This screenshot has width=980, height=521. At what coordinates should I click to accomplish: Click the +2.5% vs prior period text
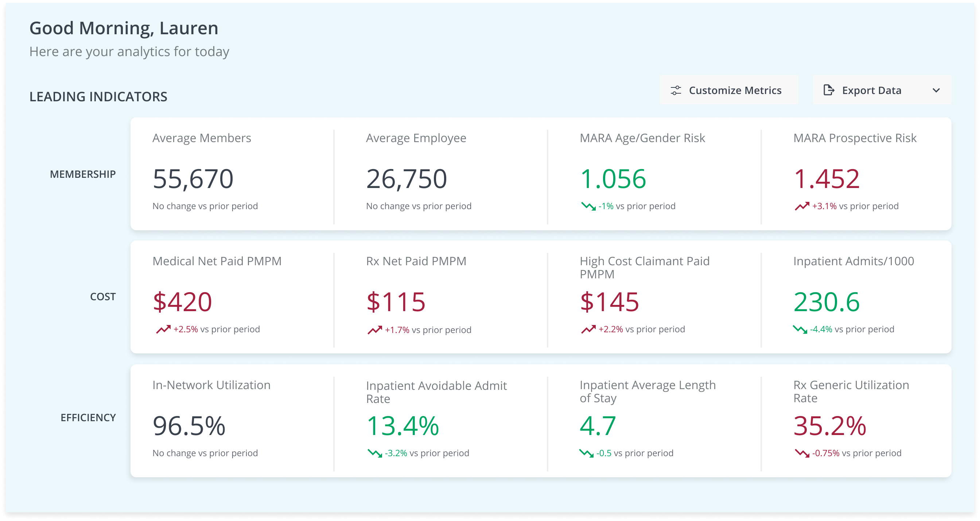click(x=217, y=329)
